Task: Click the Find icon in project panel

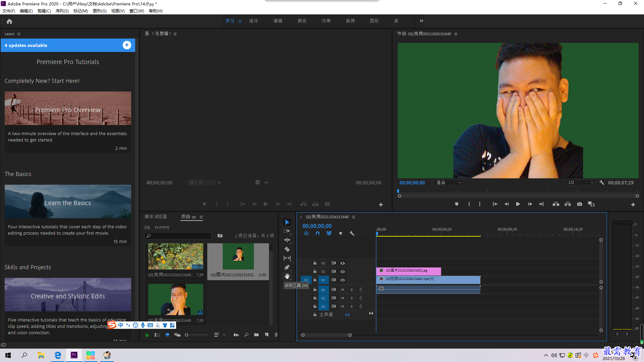Action: [x=246, y=335]
